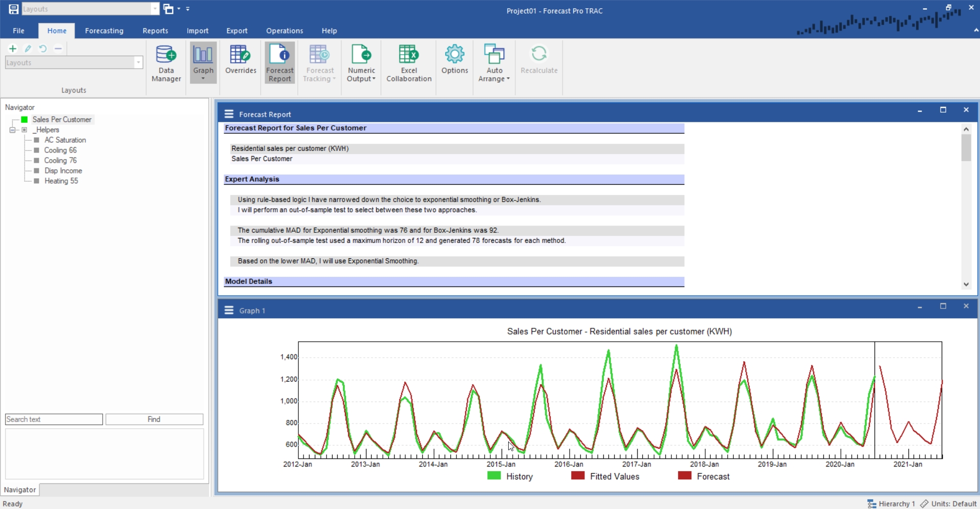The height and width of the screenshot is (509, 980).
Task: Open the window layout icon in title bar
Action: point(168,9)
